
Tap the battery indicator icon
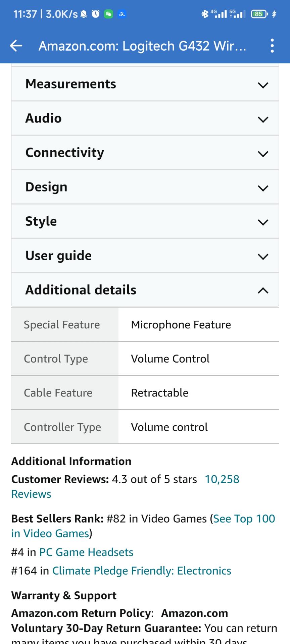coord(259,14)
